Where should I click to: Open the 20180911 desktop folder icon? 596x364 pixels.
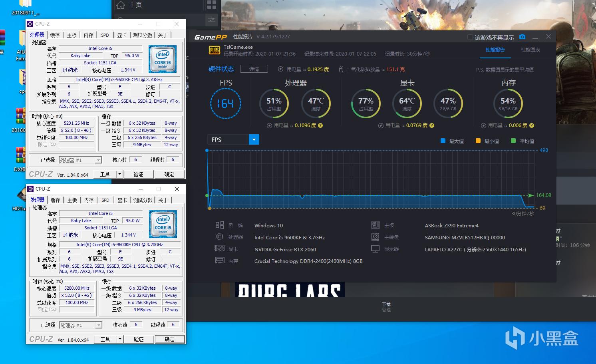click(25, 7)
